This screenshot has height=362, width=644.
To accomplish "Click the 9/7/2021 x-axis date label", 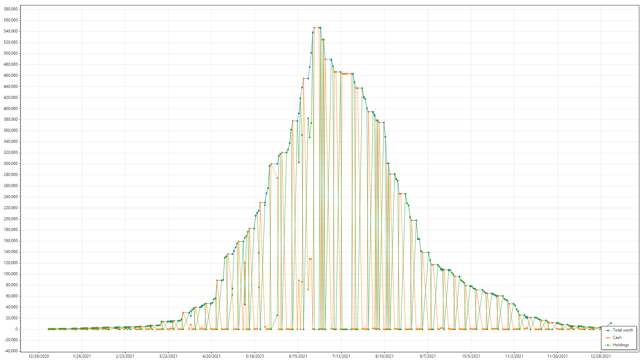I will click(428, 356).
